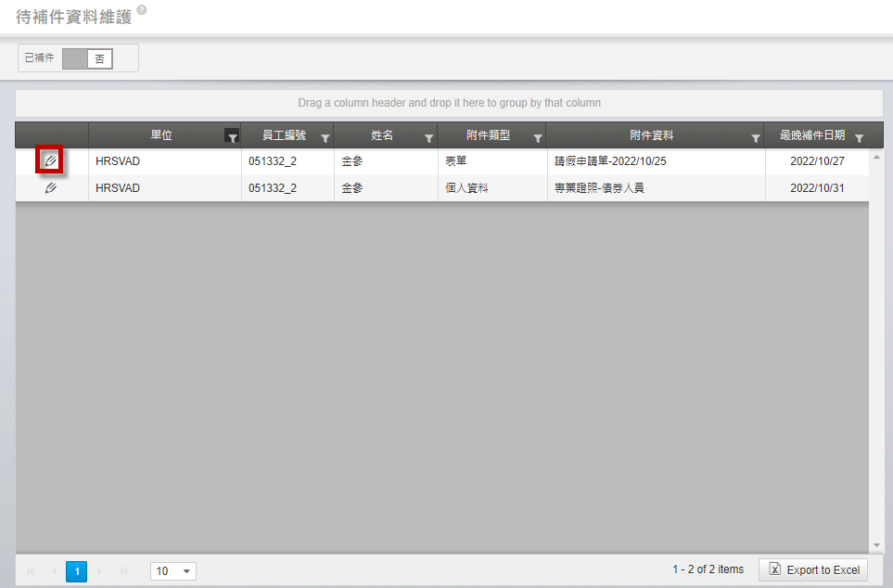Open filter for 員工編號 column
The height and width of the screenshot is (588, 893).
[x=325, y=137]
